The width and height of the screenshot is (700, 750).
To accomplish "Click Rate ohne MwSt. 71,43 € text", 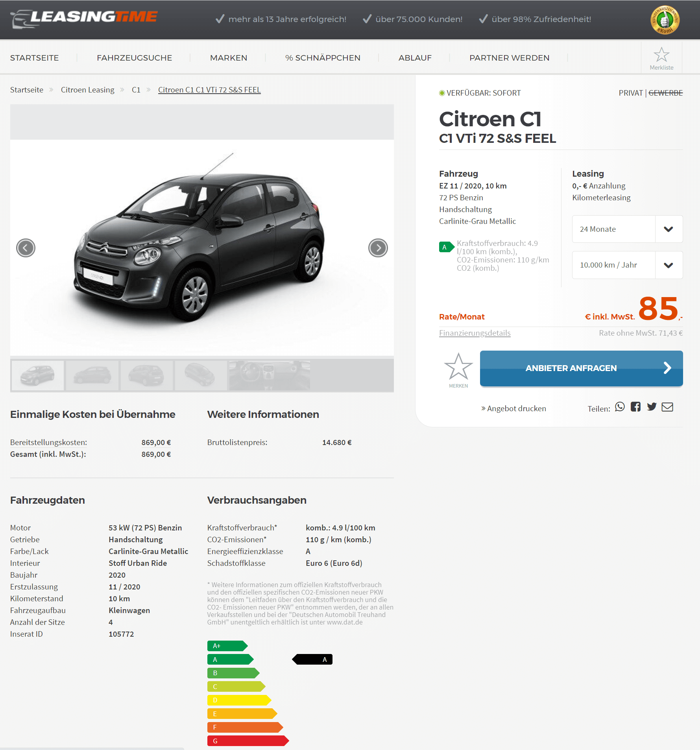I will 641,333.
